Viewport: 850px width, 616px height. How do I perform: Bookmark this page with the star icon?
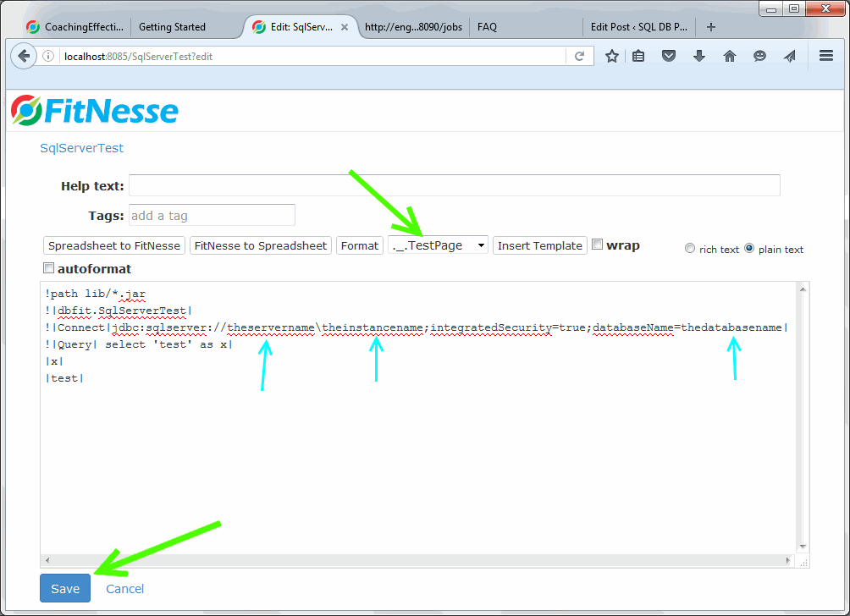(612, 57)
